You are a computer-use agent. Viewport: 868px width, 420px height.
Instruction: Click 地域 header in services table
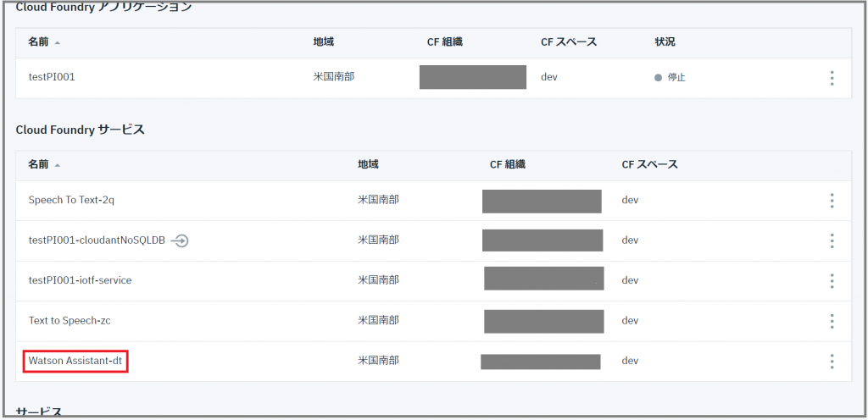(368, 164)
